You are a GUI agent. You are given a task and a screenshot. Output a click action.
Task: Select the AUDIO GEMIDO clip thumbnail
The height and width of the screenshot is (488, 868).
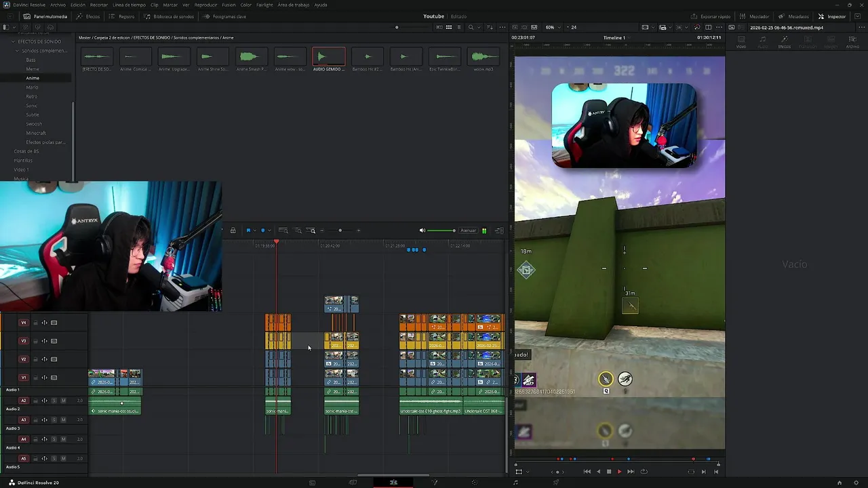pos(328,60)
